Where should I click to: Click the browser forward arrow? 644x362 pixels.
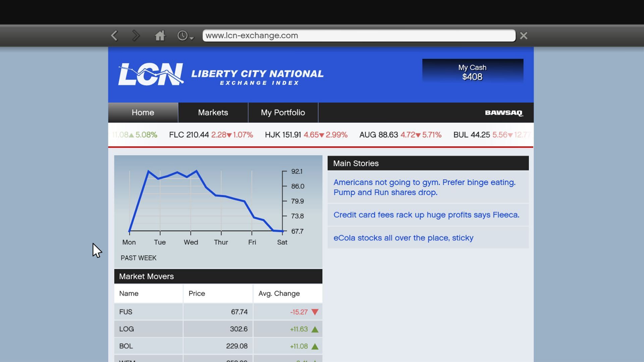pyautogui.click(x=136, y=36)
